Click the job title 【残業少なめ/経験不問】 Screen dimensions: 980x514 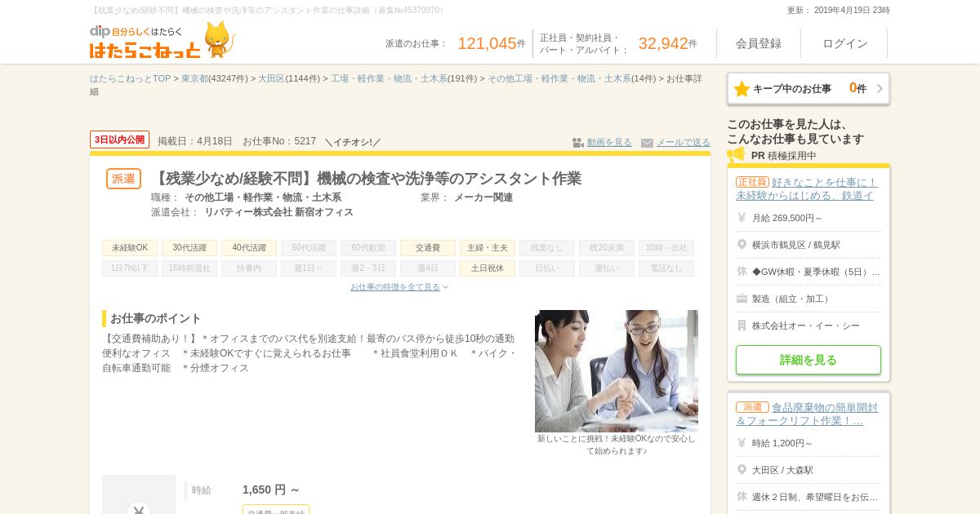(x=367, y=178)
